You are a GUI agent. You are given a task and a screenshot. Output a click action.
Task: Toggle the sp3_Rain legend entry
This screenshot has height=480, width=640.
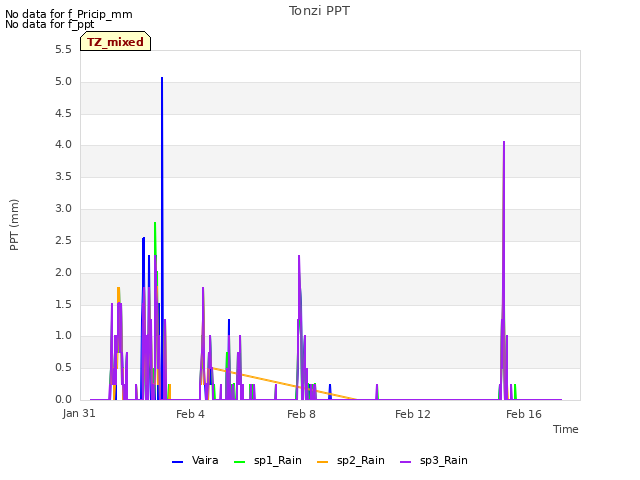click(x=434, y=461)
